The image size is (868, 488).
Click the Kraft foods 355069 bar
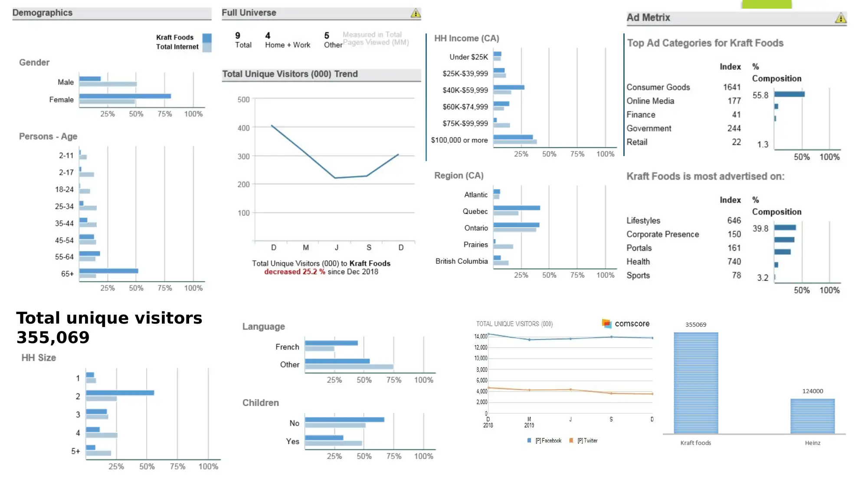coord(696,383)
